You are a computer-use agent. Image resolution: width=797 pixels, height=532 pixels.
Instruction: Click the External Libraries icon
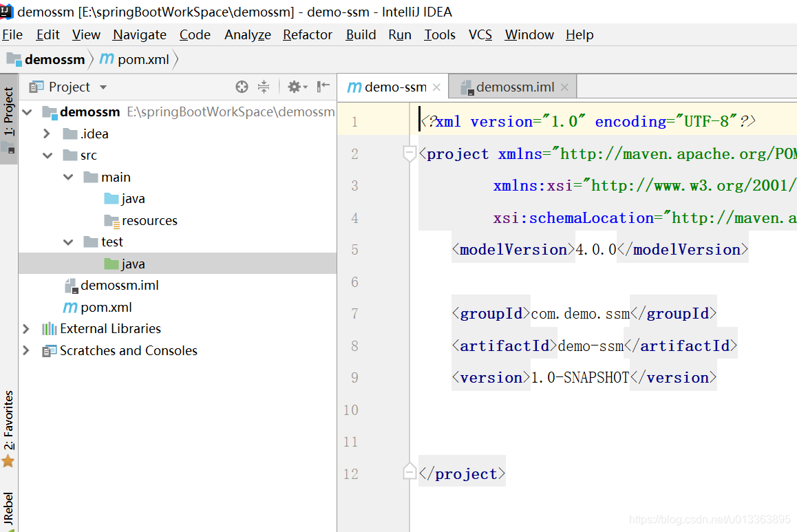tap(50, 329)
